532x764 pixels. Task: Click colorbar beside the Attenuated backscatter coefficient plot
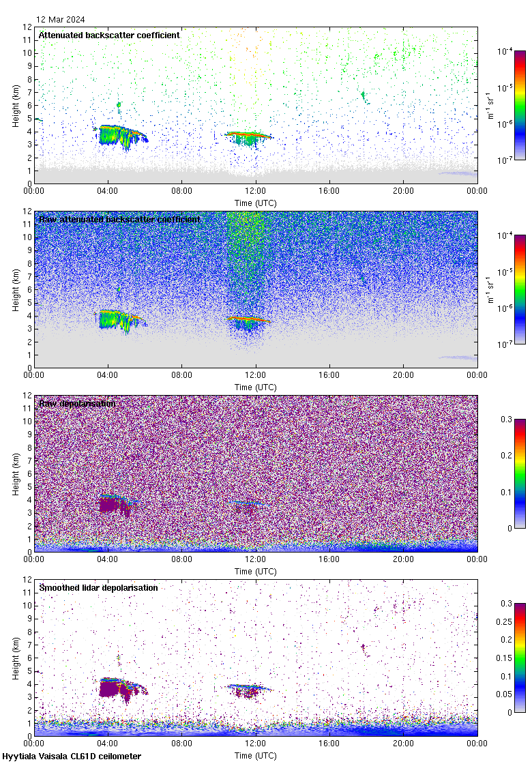point(520,105)
